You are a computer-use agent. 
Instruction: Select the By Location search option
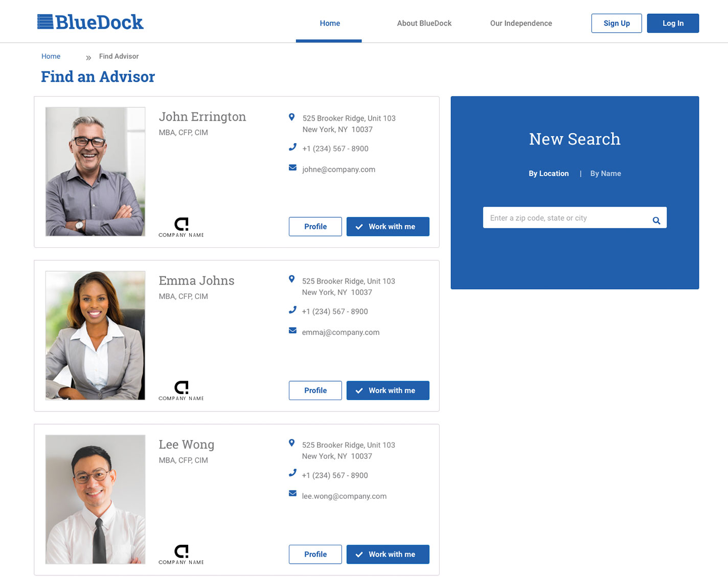coord(548,174)
